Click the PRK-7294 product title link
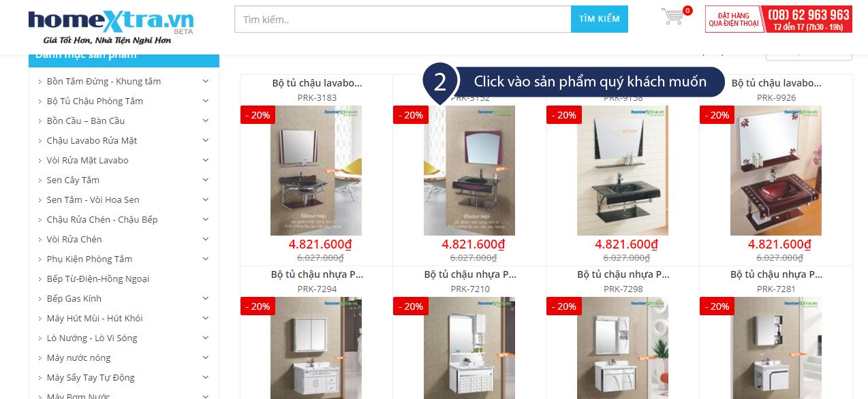The image size is (868, 399). coord(317,275)
